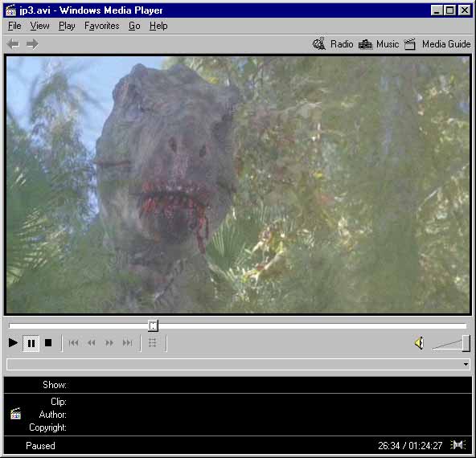Image resolution: width=476 pixels, height=458 pixels.
Task: Expand the playlist dropdown arrow
Action: tap(466, 364)
